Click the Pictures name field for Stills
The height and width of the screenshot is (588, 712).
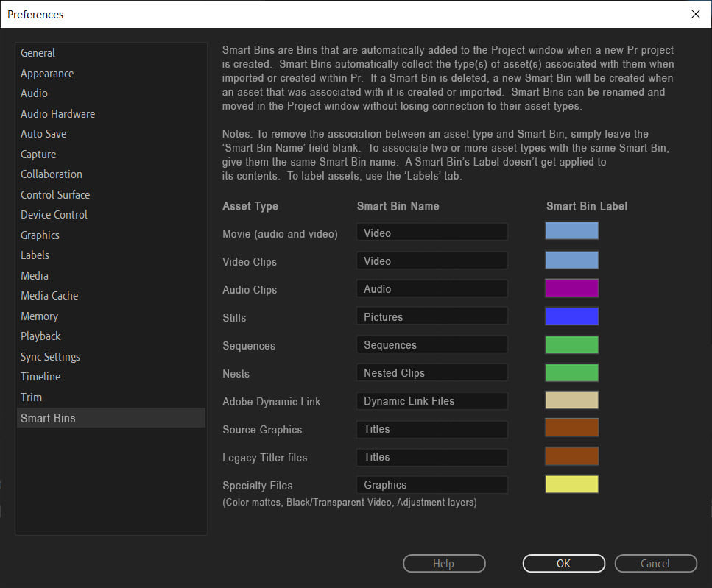tap(431, 316)
